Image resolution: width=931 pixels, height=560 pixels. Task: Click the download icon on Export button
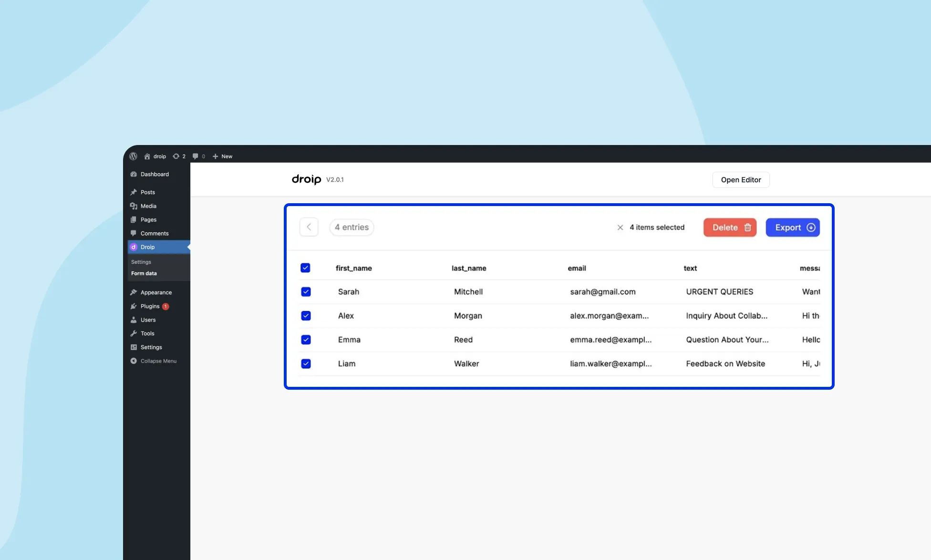[811, 228]
